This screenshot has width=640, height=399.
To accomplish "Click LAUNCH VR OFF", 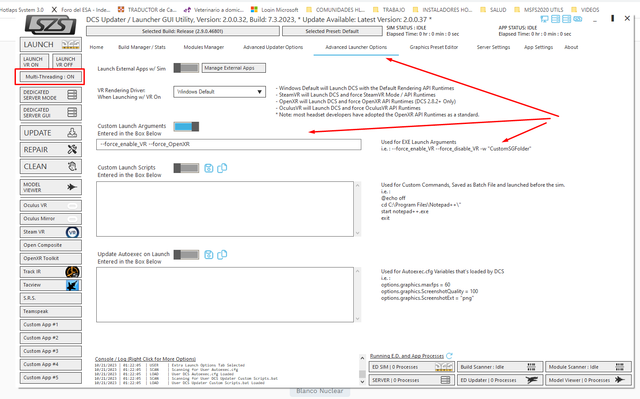I will 67,62.
